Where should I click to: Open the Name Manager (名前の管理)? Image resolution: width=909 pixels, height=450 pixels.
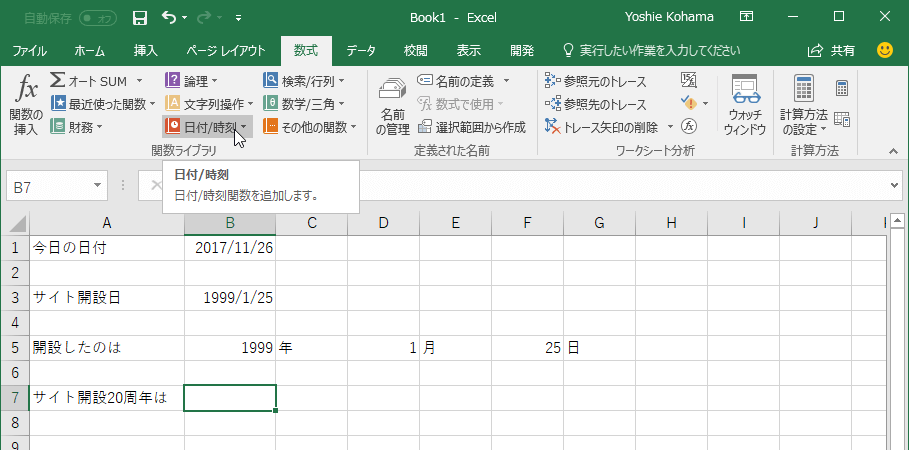(393, 107)
